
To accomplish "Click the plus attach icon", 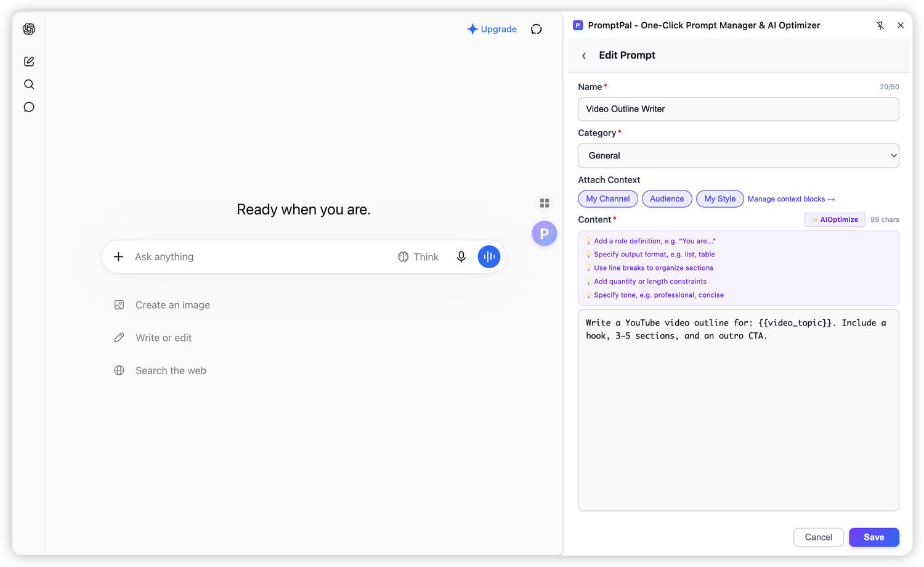I will (119, 256).
